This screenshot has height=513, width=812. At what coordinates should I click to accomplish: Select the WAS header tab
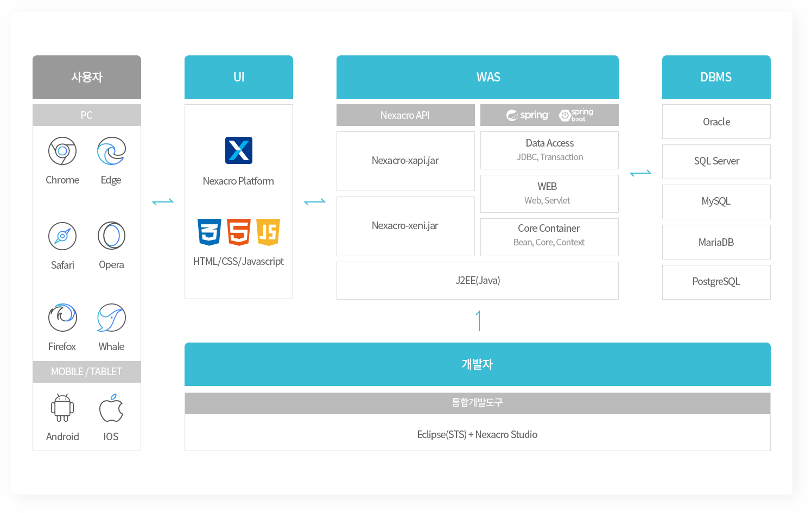click(x=478, y=77)
